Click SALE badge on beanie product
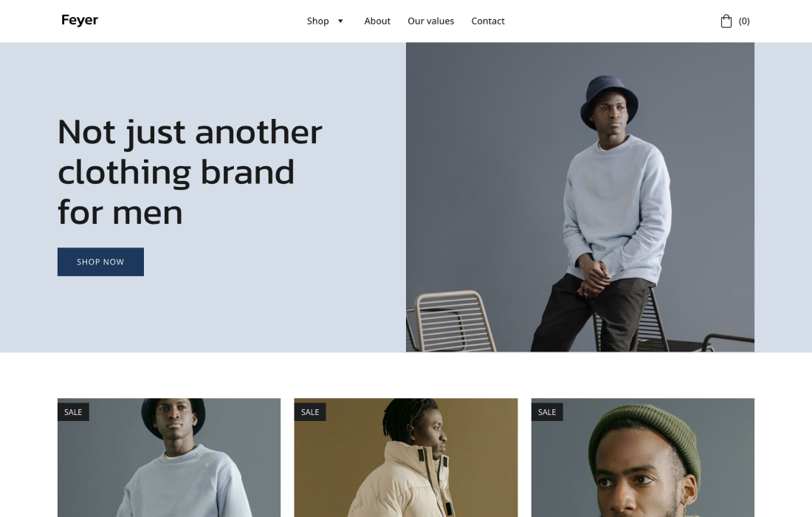Screen dimensions: 812x517 [x=547, y=412]
